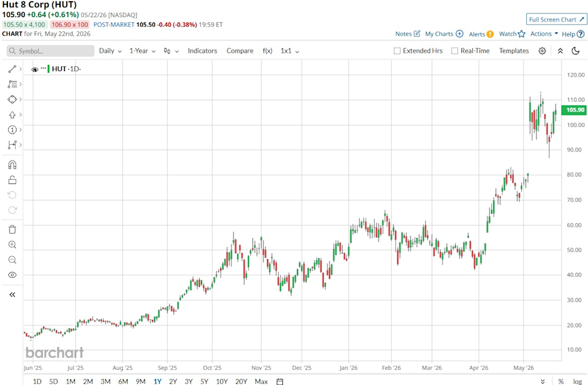Select the 3M range
The width and height of the screenshot is (588, 385).
coord(105,381)
